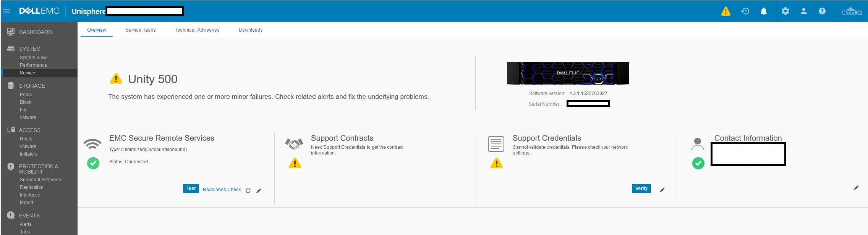Click Contact Information green check status icon
This screenshot has height=235, width=868.
click(x=698, y=163)
